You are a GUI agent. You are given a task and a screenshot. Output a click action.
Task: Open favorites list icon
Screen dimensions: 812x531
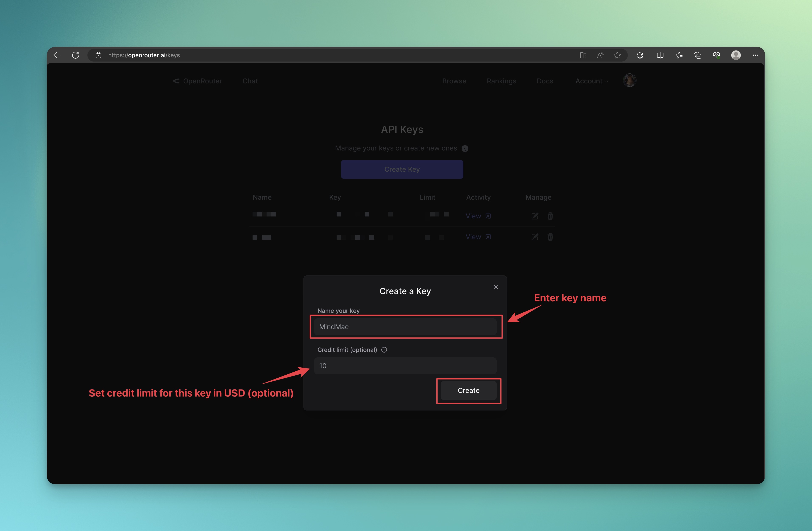[679, 55]
